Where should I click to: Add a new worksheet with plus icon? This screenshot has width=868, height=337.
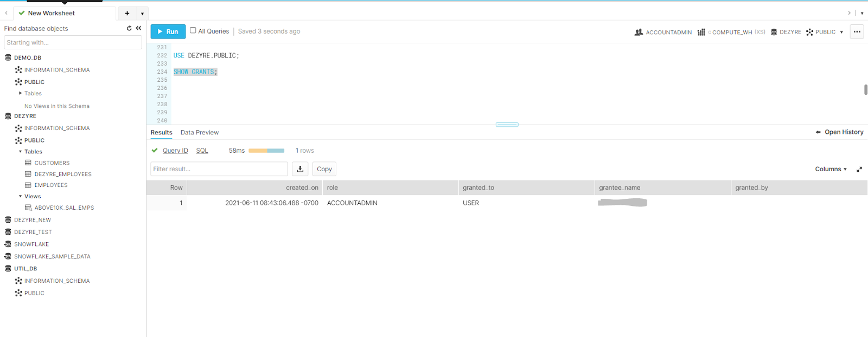tap(127, 13)
